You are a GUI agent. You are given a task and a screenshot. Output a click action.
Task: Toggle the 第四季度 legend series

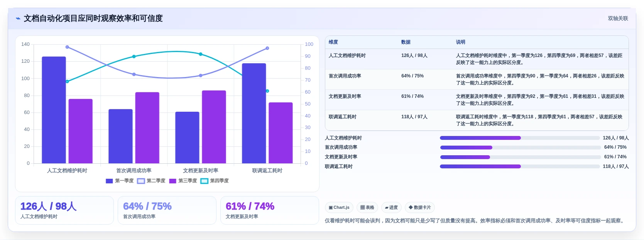pyautogui.click(x=215, y=181)
